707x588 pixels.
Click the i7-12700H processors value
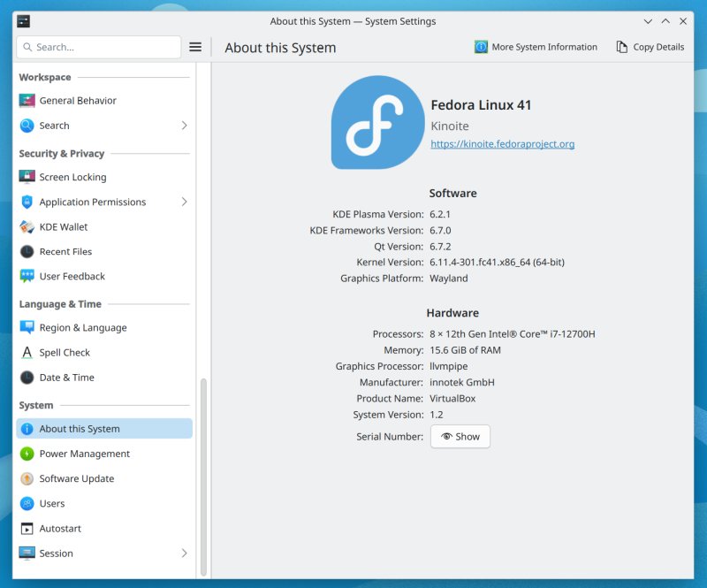(513, 334)
